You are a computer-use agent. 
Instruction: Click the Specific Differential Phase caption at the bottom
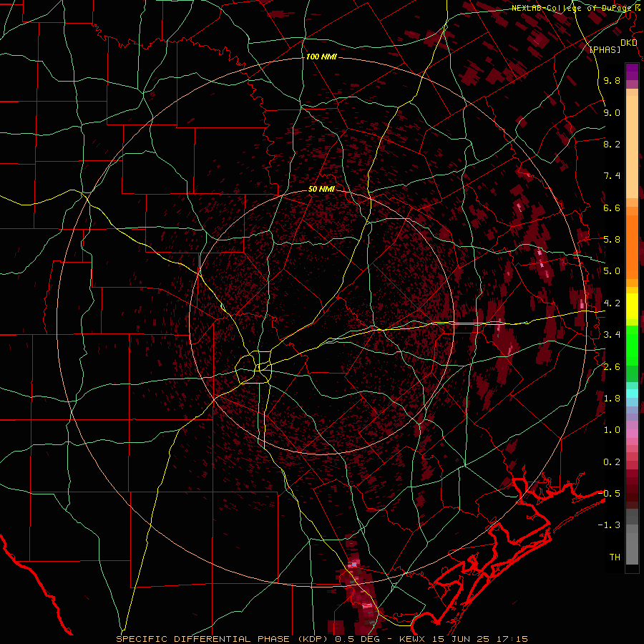(x=322, y=639)
